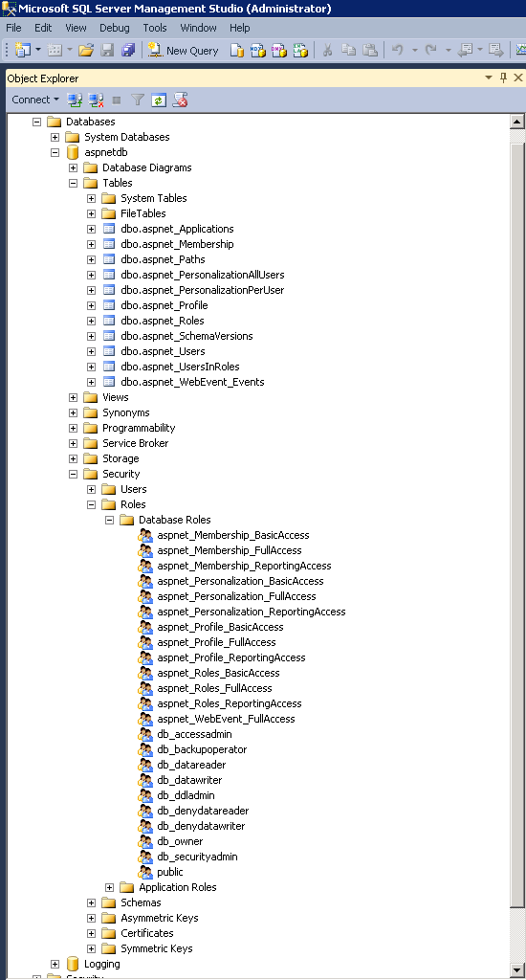Click the Save All icon

tap(128, 50)
